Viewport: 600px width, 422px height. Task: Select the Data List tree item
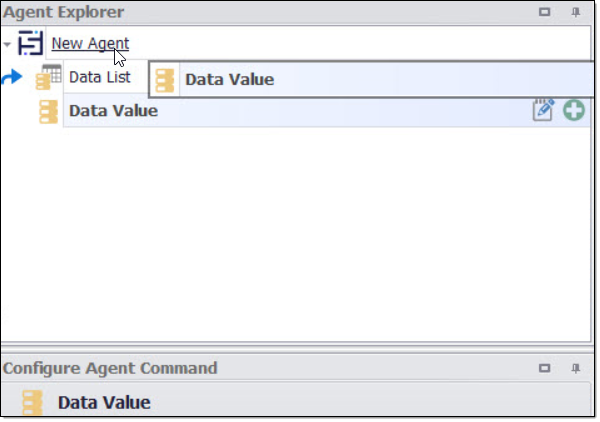click(99, 77)
